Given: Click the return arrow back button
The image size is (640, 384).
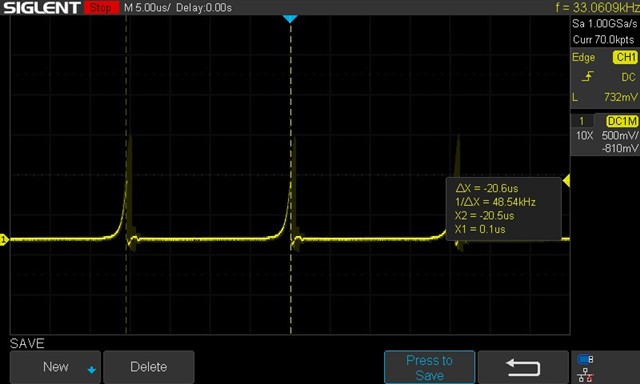Looking at the screenshot, I should (x=523, y=367).
